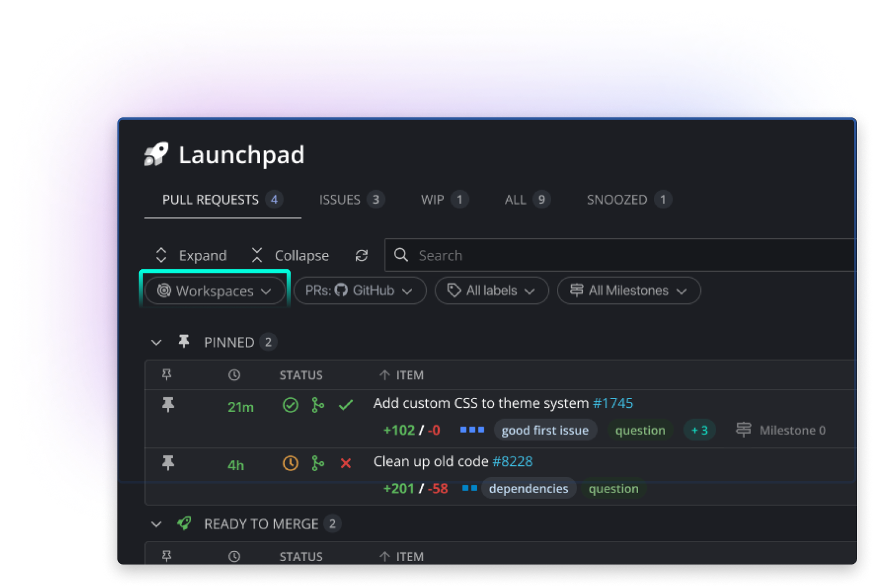The image size is (877, 588).
Task: Click the red X status on #8228
Action: point(346,463)
